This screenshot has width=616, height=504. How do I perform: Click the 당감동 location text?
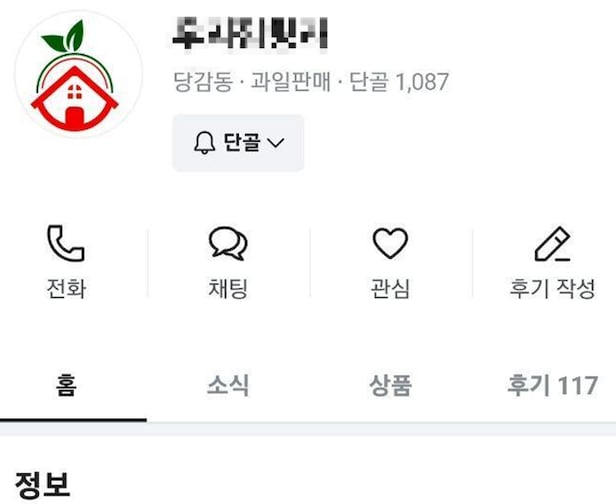pyautogui.click(x=203, y=82)
